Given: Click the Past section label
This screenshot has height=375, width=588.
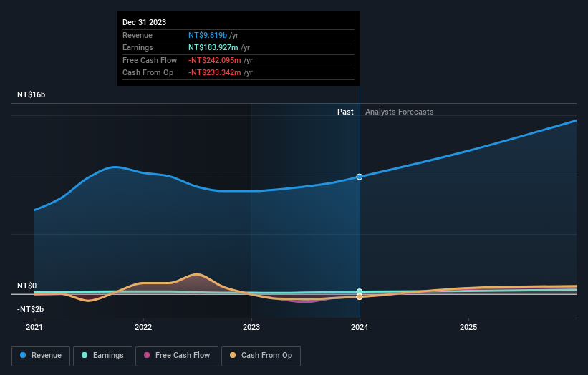Looking at the screenshot, I should (345, 112).
